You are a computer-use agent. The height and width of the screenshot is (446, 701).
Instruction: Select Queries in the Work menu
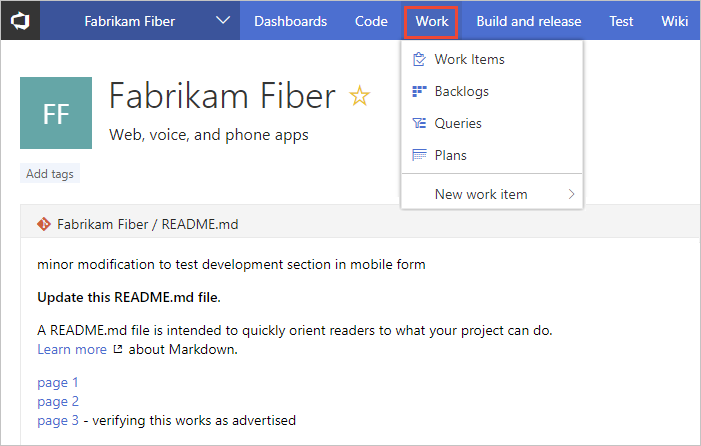pos(492,123)
